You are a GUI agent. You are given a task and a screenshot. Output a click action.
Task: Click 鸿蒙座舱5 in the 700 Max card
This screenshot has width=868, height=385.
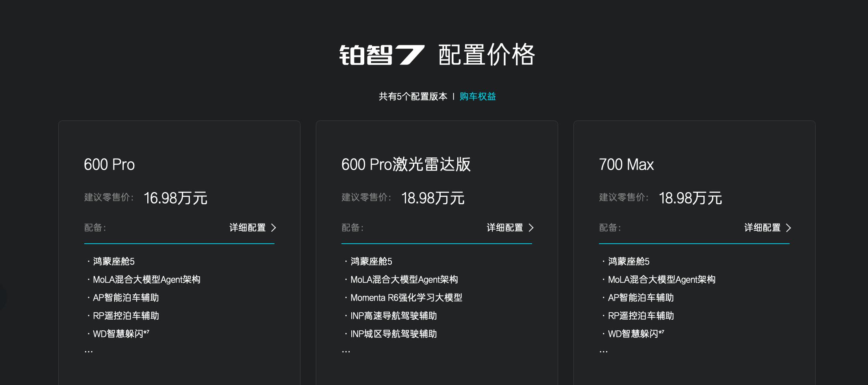click(629, 261)
